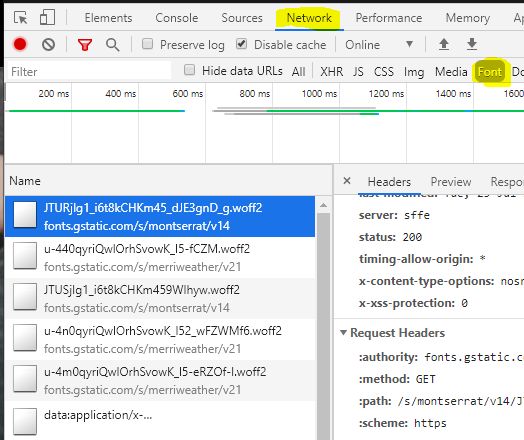Filter requests by CSS type

tap(384, 71)
